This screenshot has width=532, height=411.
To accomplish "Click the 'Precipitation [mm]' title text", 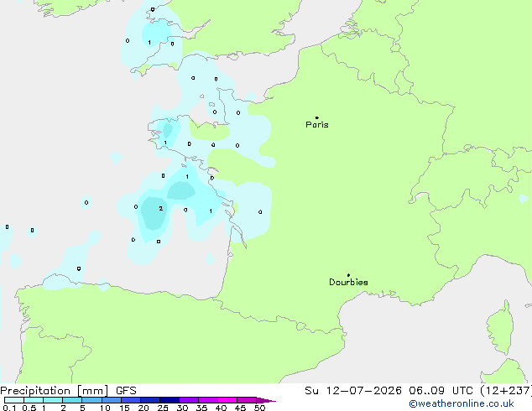I will tap(55, 391).
